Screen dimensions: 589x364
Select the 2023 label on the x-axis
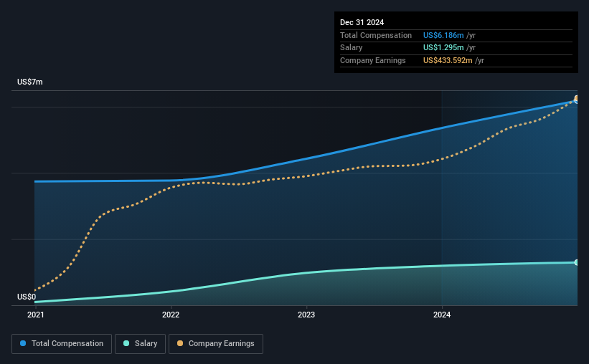point(306,315)
